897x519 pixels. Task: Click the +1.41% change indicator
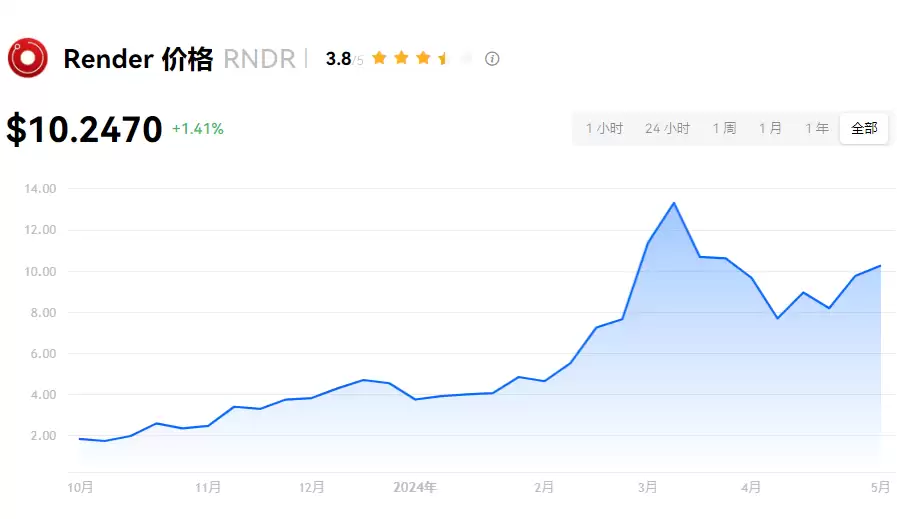(198, 129)
